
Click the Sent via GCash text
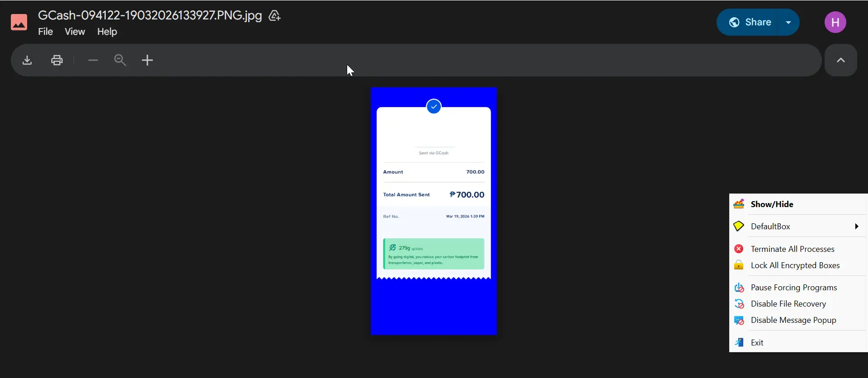[434, 153]
